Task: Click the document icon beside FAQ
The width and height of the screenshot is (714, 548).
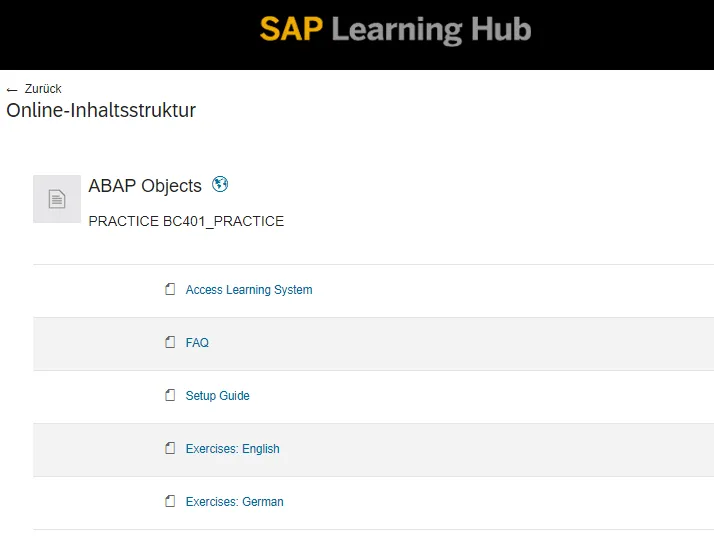Action: 170,343
